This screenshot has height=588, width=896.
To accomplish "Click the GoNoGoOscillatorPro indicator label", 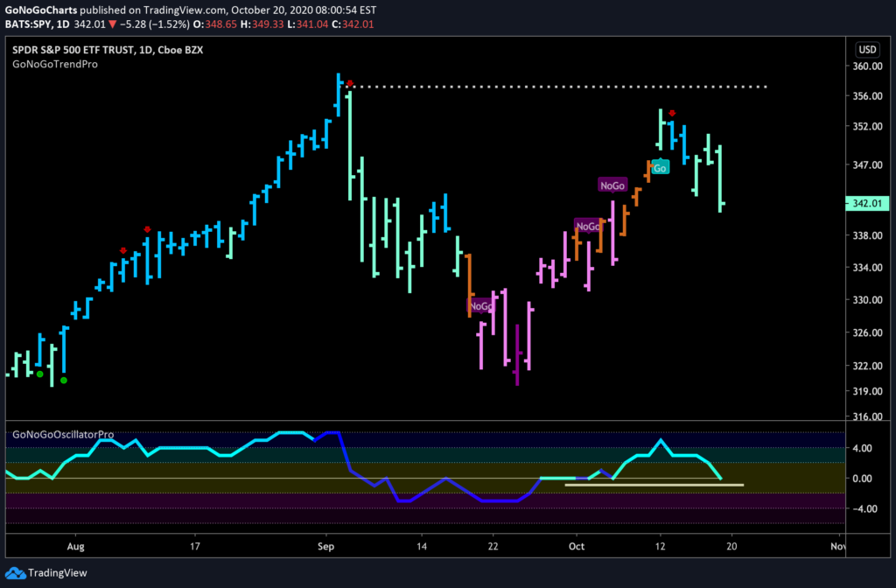I will [63, 434].
